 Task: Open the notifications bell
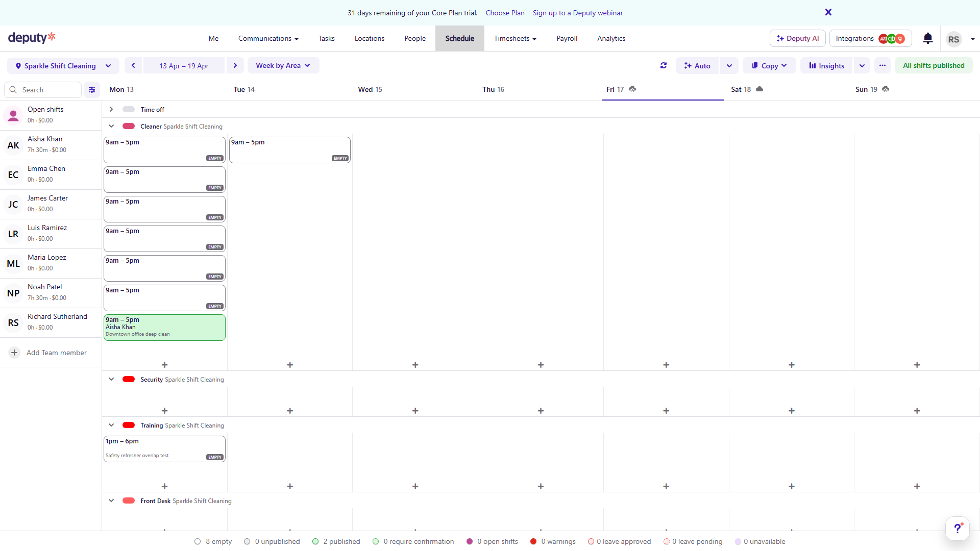point(928,38)
